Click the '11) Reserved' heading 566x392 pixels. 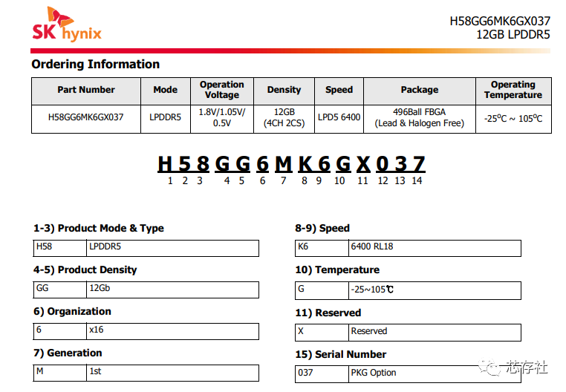[328, 313]
